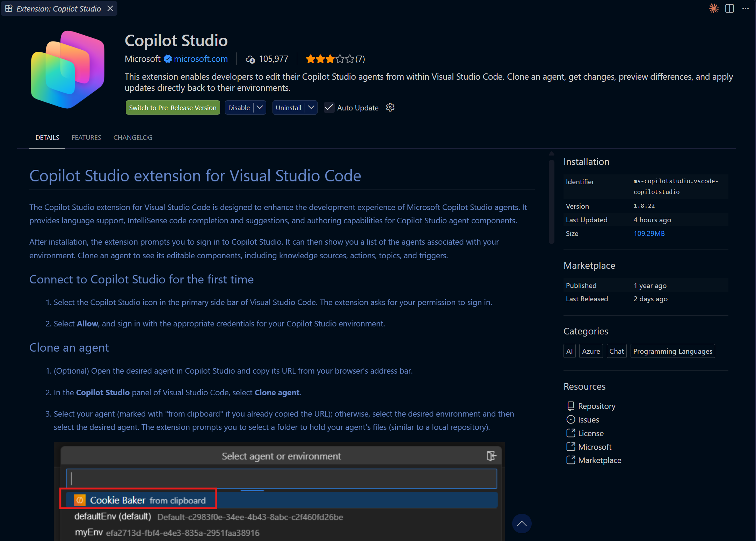Click the install count download icon
The image size is (756, 541).
click(x=250, y=59)
